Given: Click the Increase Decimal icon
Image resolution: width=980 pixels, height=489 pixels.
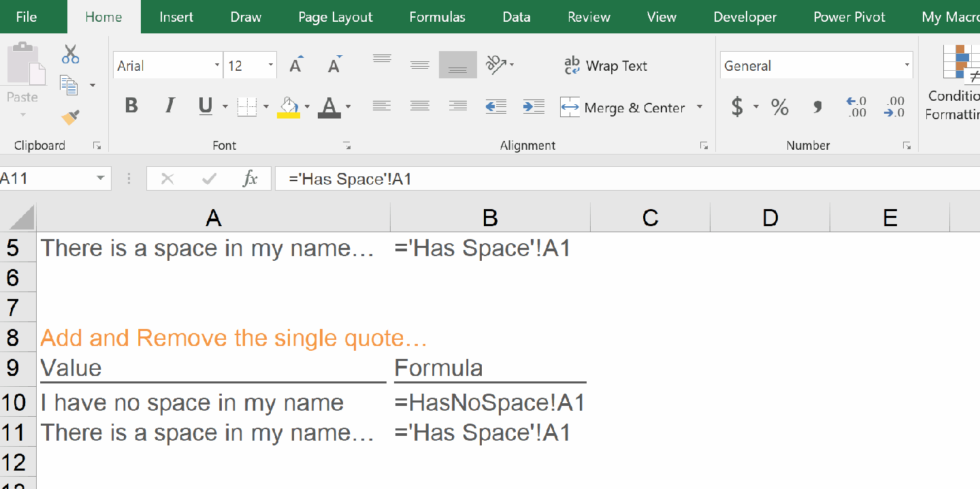Looking at the screenshot, I should coord(855,107).
